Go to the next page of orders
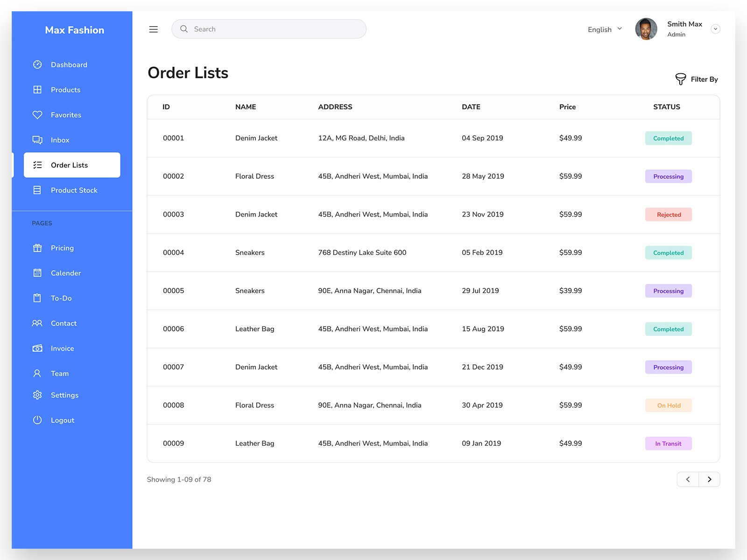747x560 pixels. tap(709, 479)
